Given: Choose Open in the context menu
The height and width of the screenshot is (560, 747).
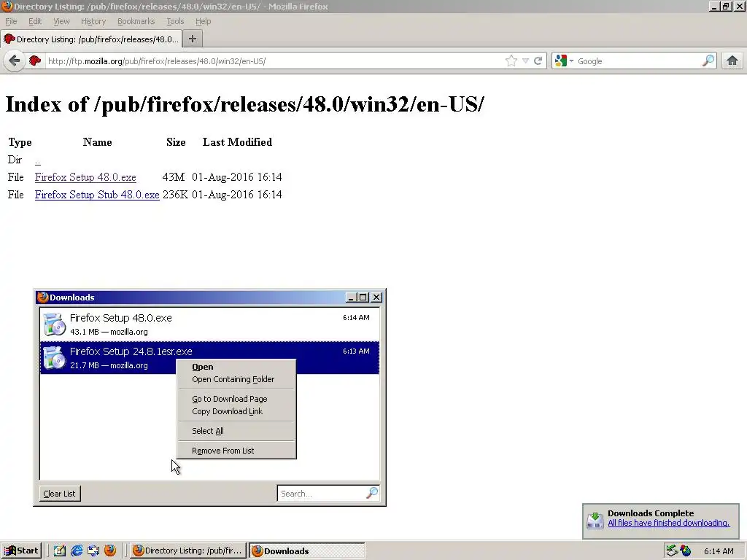Looking at the screenshot, I should tap(236, 367).
